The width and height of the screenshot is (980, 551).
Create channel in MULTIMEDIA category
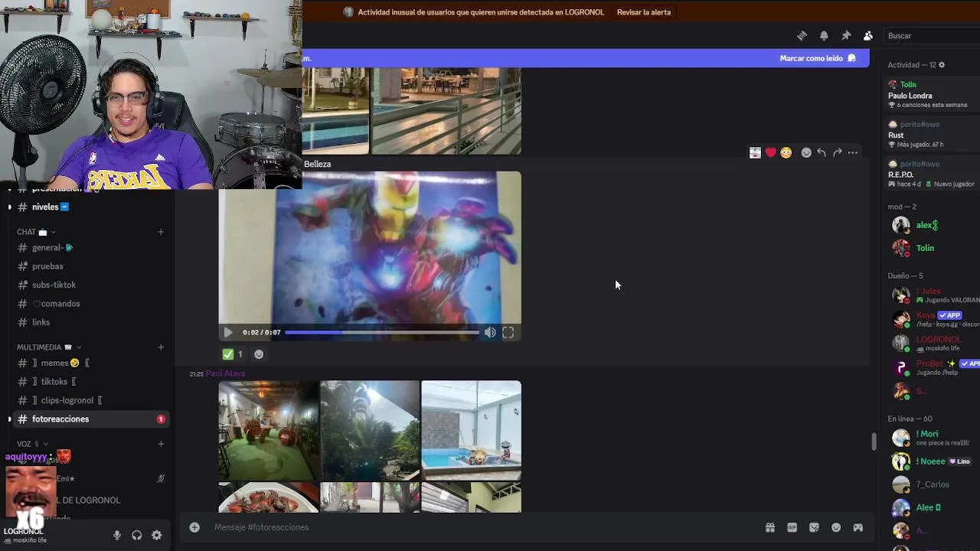click(161, 347)
